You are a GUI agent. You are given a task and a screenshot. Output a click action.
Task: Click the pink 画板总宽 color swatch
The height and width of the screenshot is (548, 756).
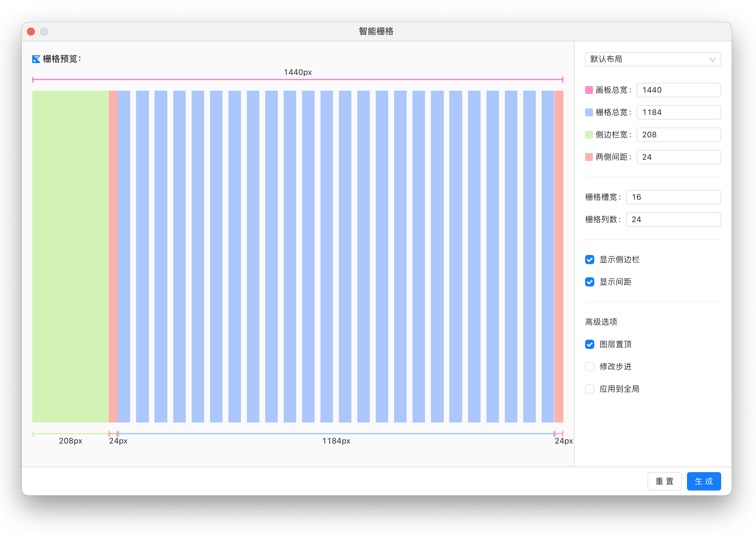(589, 90)
